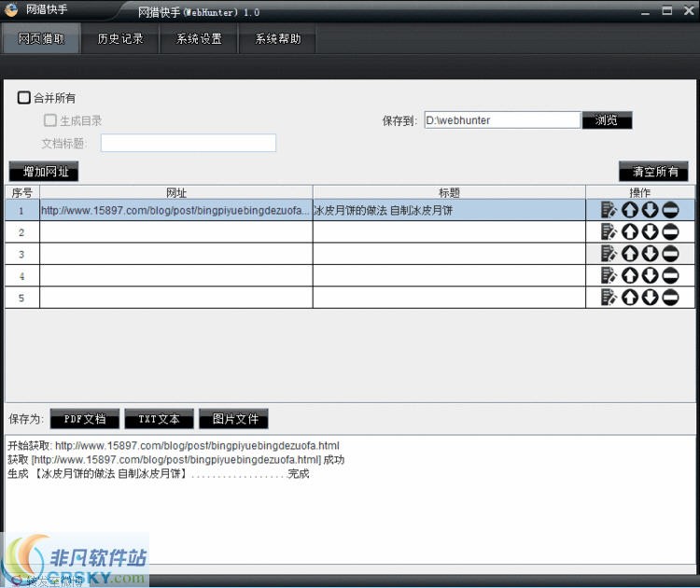Move row 3 up
This screenshot has height=588, width=700.
click(x=630, y=254)
